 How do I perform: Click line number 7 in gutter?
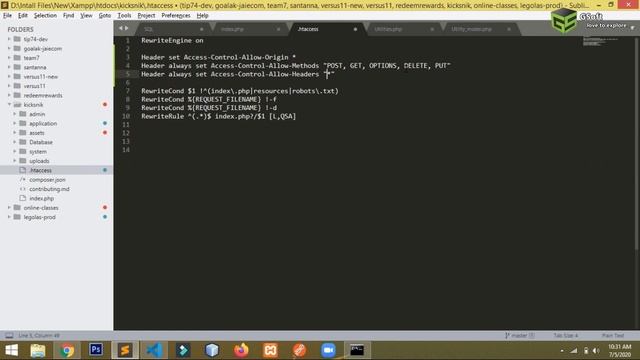(x=128, y=91)
